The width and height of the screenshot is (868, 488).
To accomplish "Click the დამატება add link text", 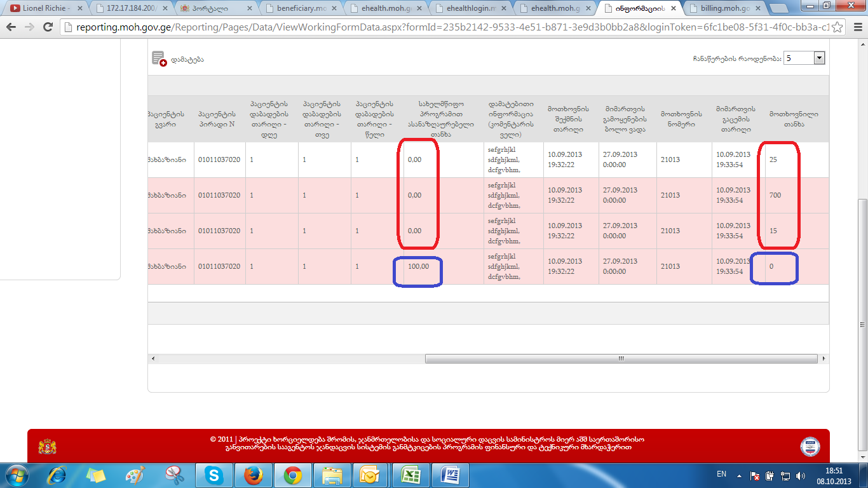I will coord(187,59).
